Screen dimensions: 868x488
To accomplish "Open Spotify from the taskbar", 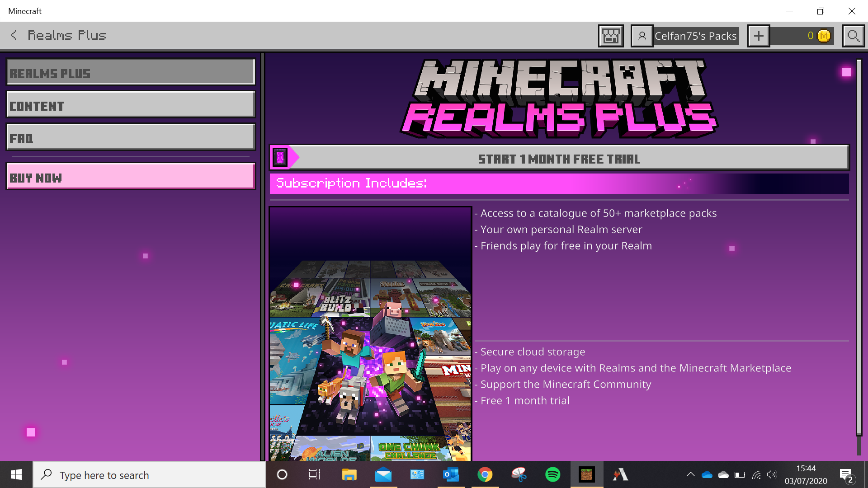I will (x=552, y=474).
